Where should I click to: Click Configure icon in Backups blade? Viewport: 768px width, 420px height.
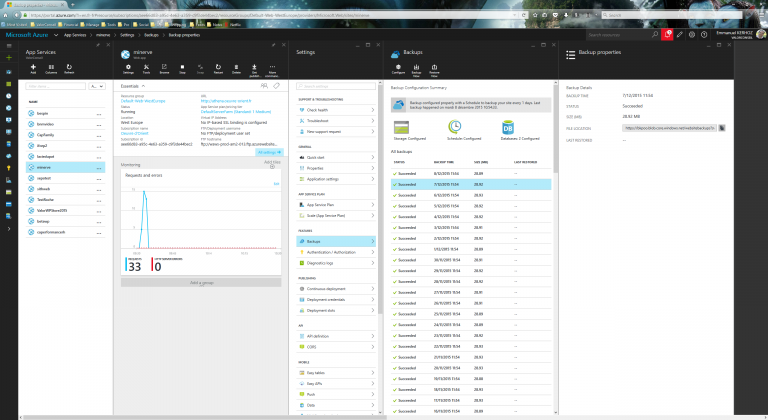tap(398, 69)
